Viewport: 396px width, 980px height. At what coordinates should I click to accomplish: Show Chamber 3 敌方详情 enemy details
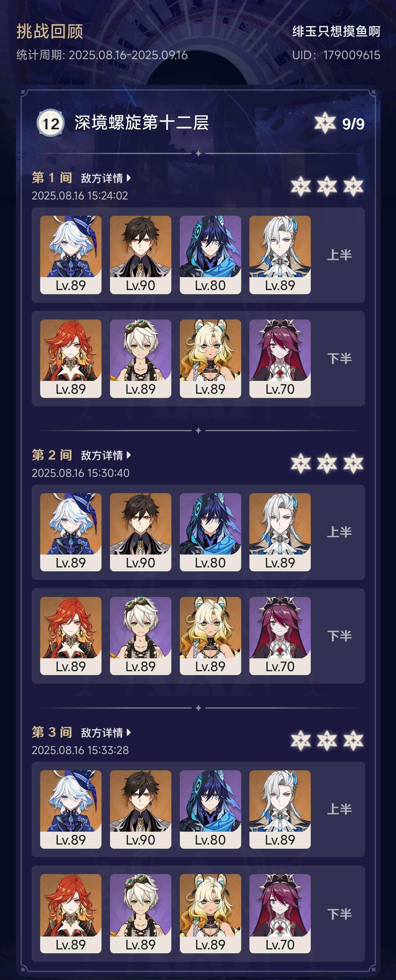pyautogui.click(x=106, y=733)
